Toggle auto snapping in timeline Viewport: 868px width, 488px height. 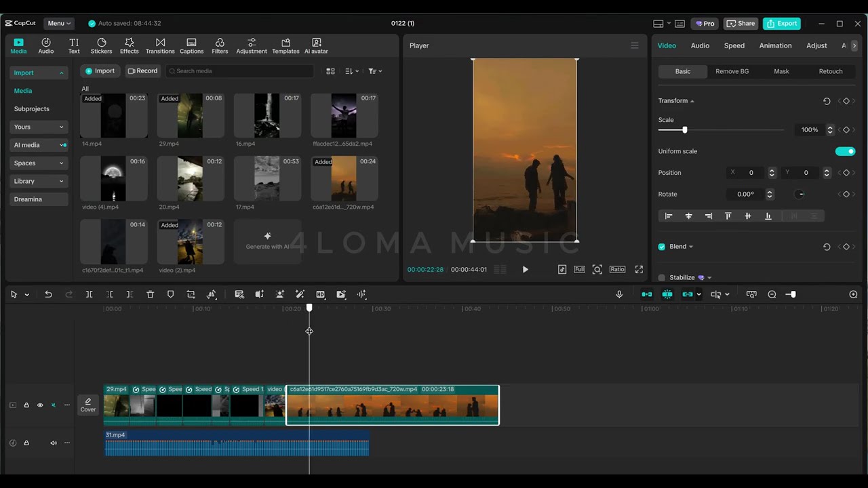point(667,294)
